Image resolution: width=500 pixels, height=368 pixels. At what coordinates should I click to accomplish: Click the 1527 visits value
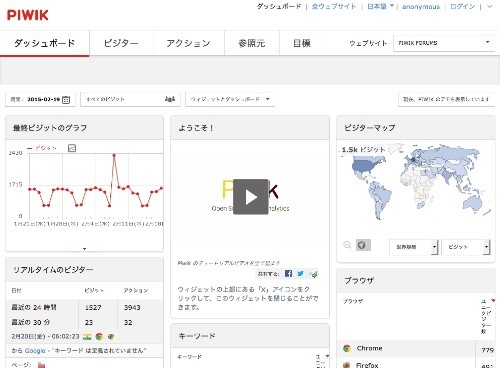pyautogui.click(x=93, y=307)
